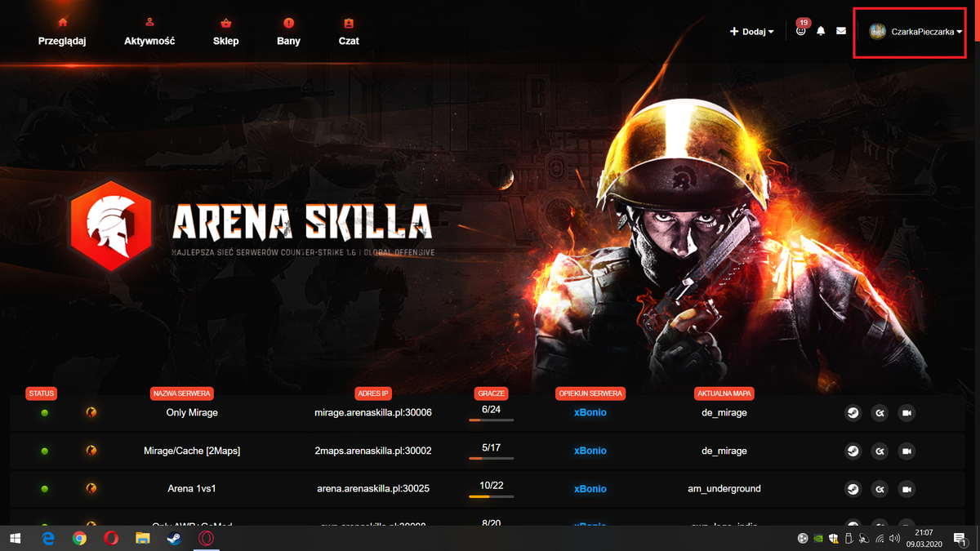
Task: Click the green status dot for Only Mirage
Action: coord(45,413)
